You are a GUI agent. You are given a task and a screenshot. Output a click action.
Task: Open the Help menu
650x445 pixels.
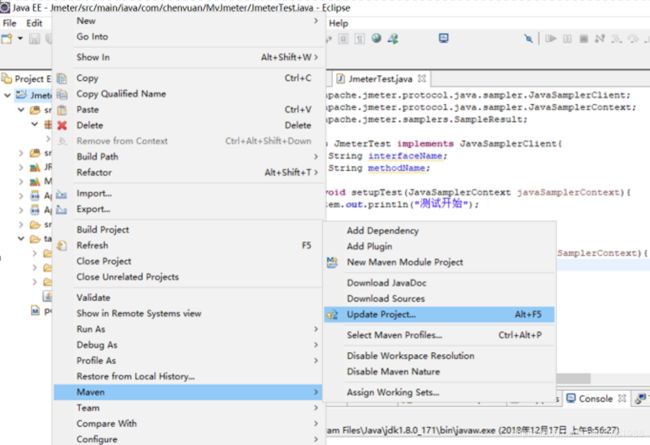click(x=338, y=23)
